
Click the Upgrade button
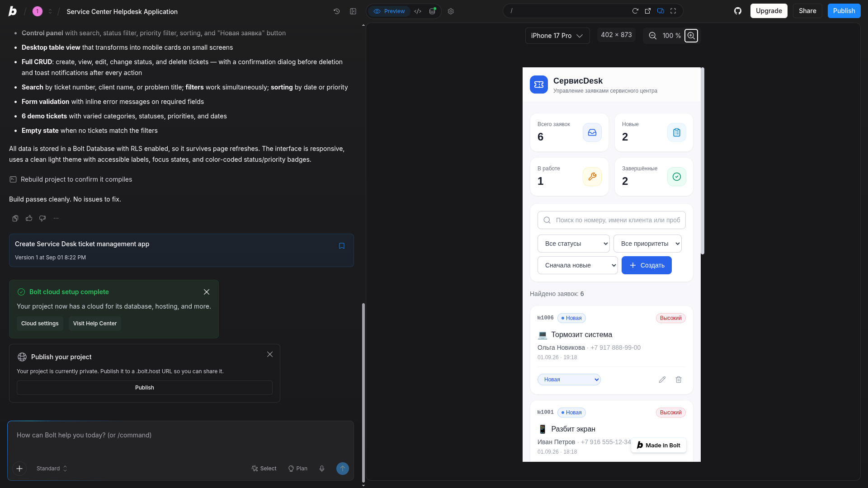point(769,11)
